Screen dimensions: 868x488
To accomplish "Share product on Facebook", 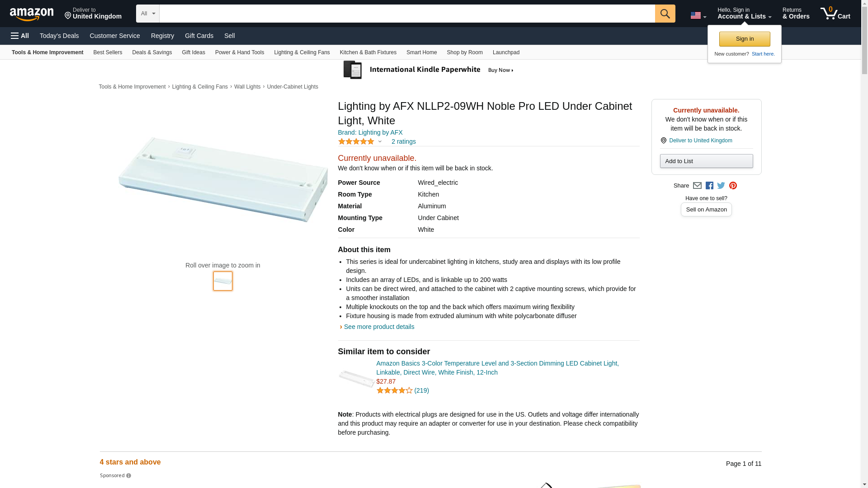I will point(709,186).
